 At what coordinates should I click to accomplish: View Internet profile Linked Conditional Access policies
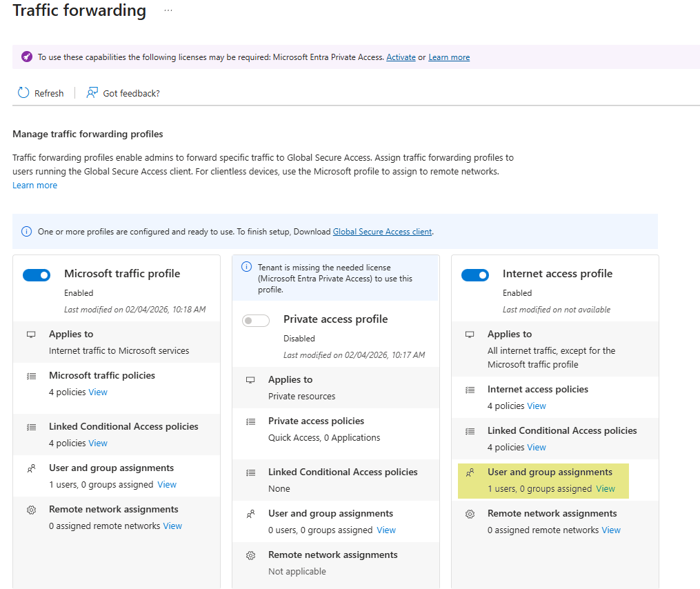coord(537,447)
